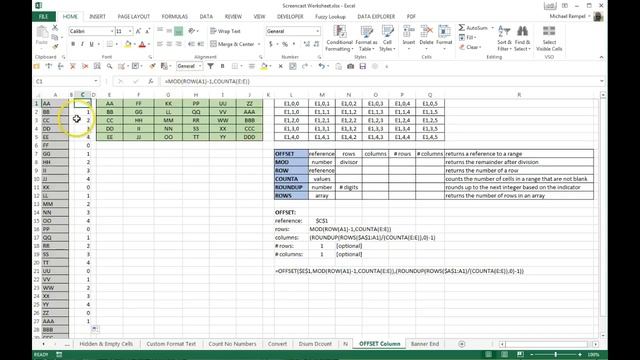The width and height of the screenshot is (640, 360).
Task: Toggle italic formatting
Action: click(82, 44)
